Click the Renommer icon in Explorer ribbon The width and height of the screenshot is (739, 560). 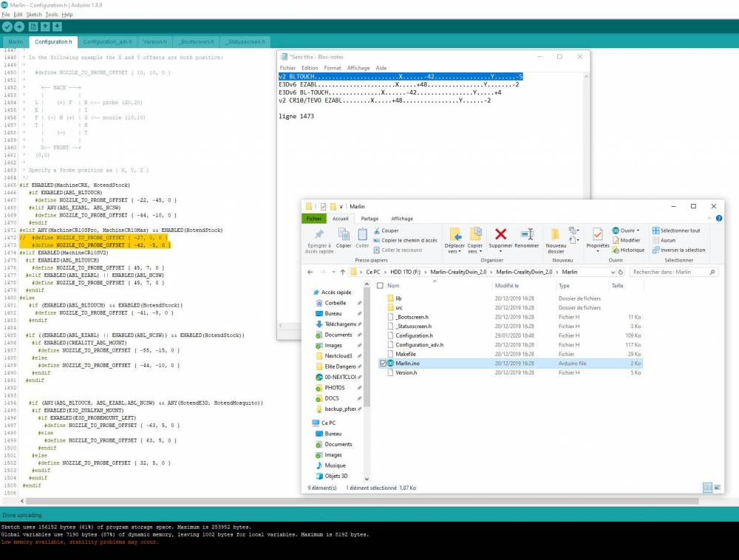(x=526, y=234)
